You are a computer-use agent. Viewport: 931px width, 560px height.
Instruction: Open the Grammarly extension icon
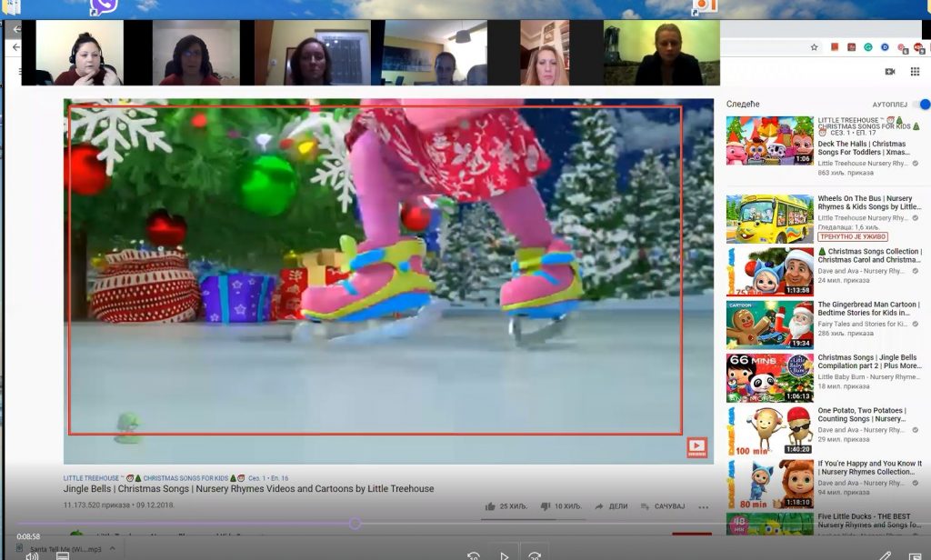pos(867,47)
